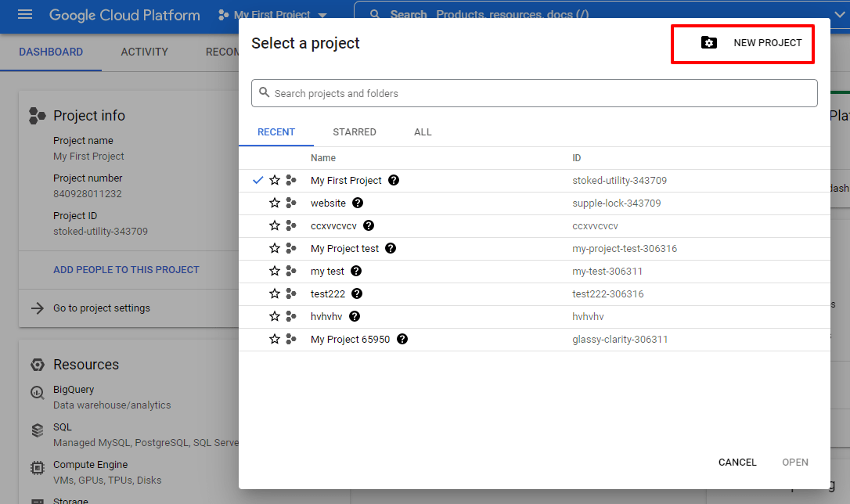
Task: Star the my test project
Action: (275, 271)
